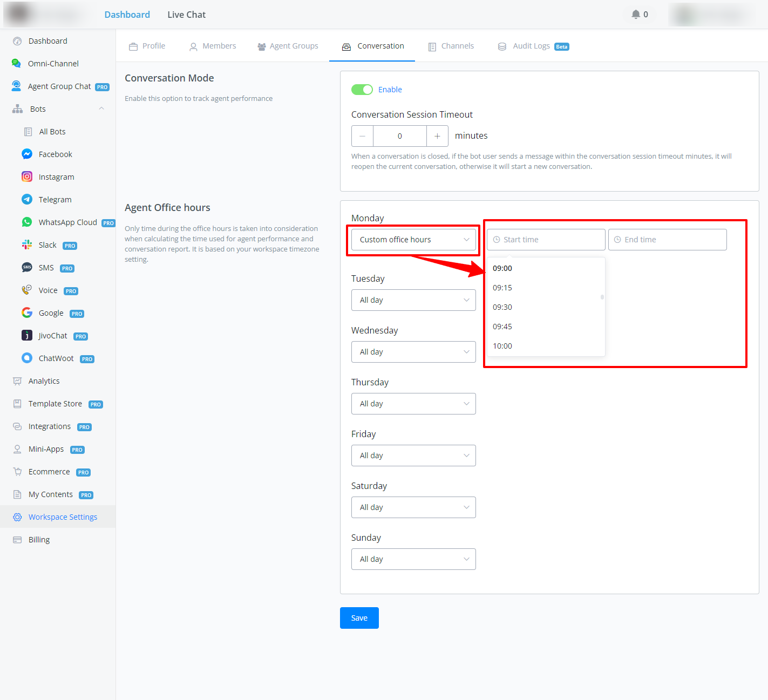This screenshot has height=700, width=768.
Task: Open Live Chat in top navigation
Action: tap(187, 15)
